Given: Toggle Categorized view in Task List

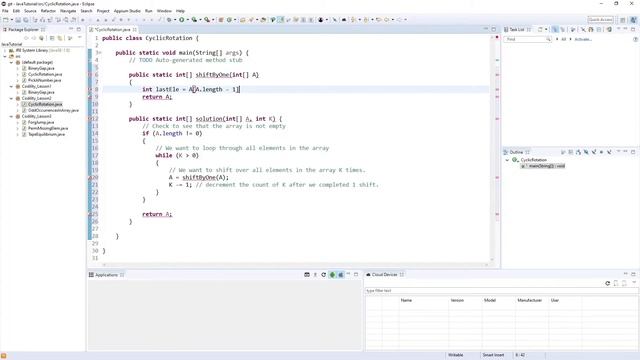Looking at the screenshot, I should pyautogui.click(x=555, y=29).
